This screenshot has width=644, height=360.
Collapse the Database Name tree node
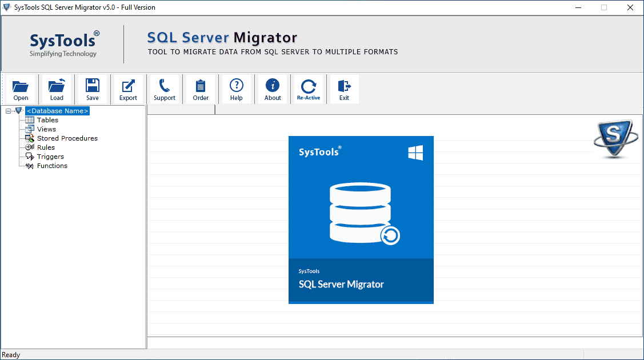coord(8,111)
